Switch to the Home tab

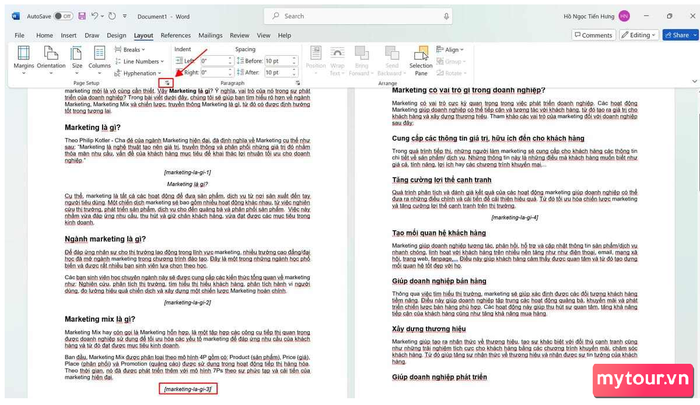[44, 35]
